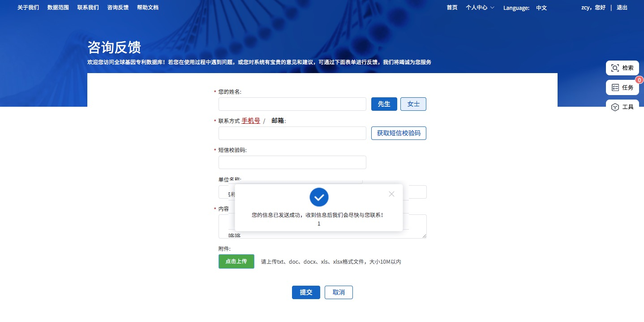Screen dimensions: 644x322
Task: Close the success notification popup
Action: [391, 194]
